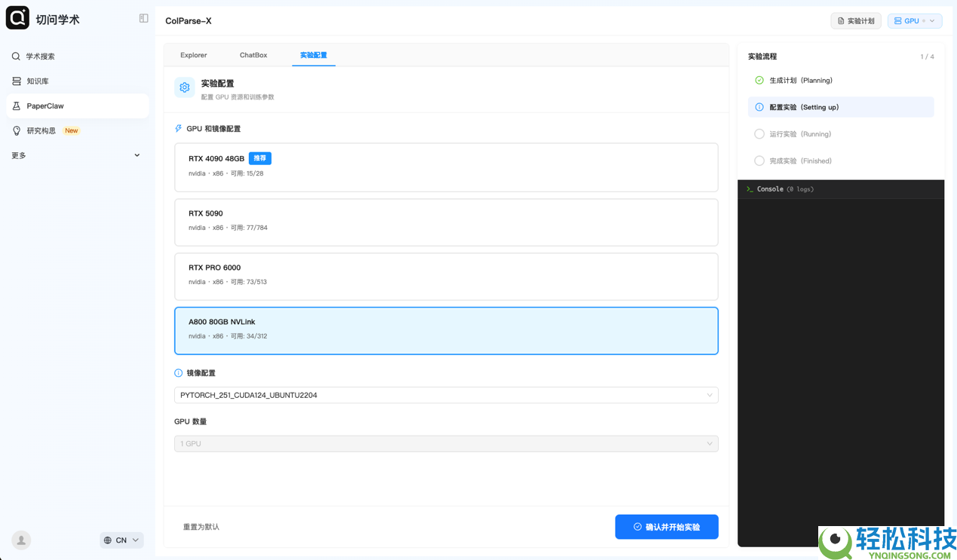Image resolution: width=957 pixels, height=560 pixels.
Task: Click the user avatar icon
Action: (21, 540)
